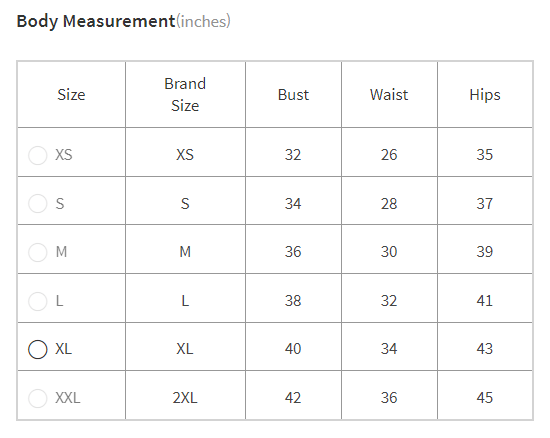Click the Waist column header
Screen dimensions: 550x438
[x=389, y=95]
